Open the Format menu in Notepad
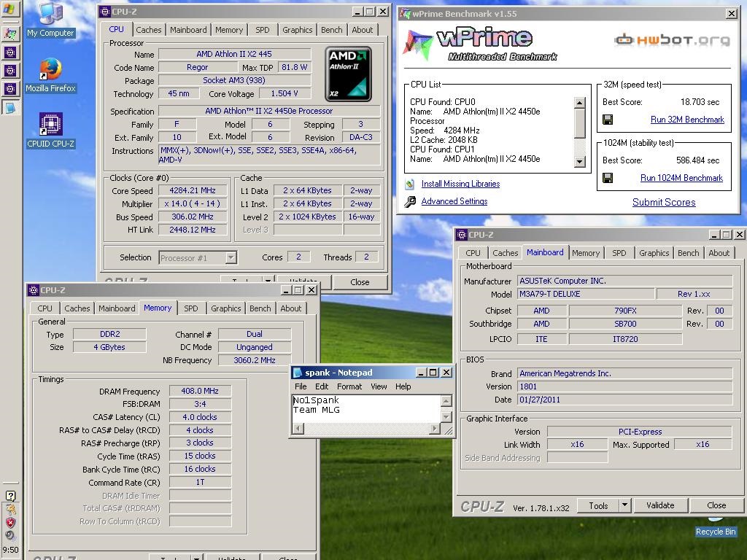 (x=349, y=386)
